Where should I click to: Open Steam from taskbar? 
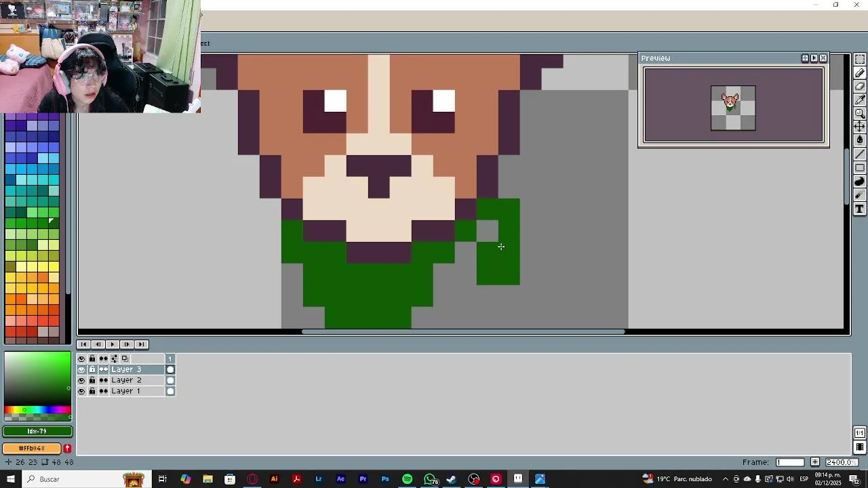point(451,479)
